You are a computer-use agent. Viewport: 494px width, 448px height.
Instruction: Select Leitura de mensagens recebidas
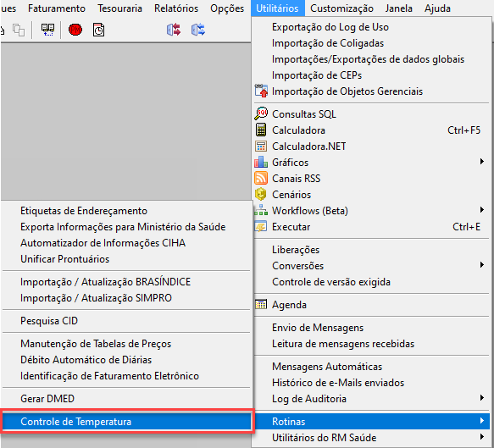pos(371,344)
